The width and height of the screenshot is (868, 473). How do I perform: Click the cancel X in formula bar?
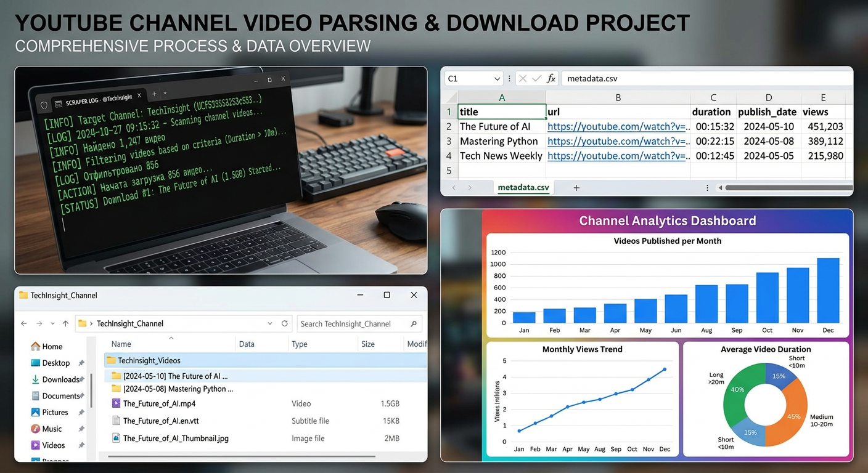[523, 78]
